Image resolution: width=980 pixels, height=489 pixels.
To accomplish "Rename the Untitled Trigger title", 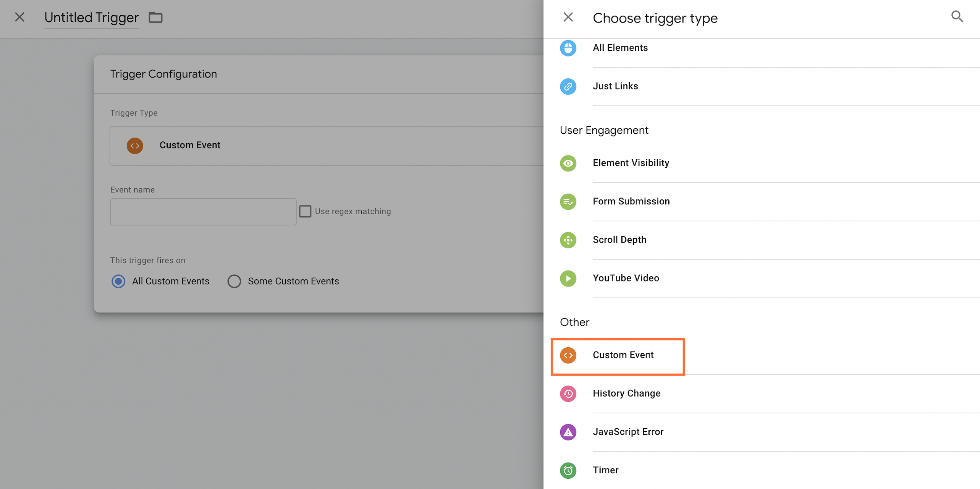I will 91,17.
